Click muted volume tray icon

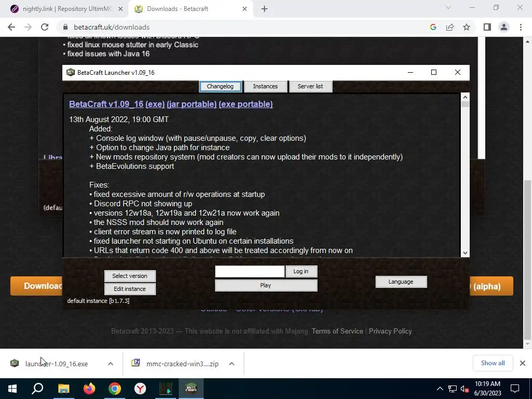click(464, 389)
